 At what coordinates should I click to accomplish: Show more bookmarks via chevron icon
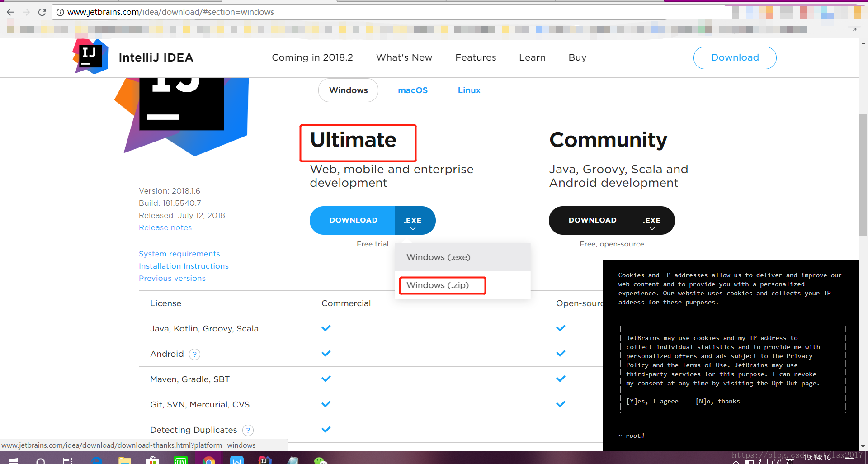pos(854,29)
